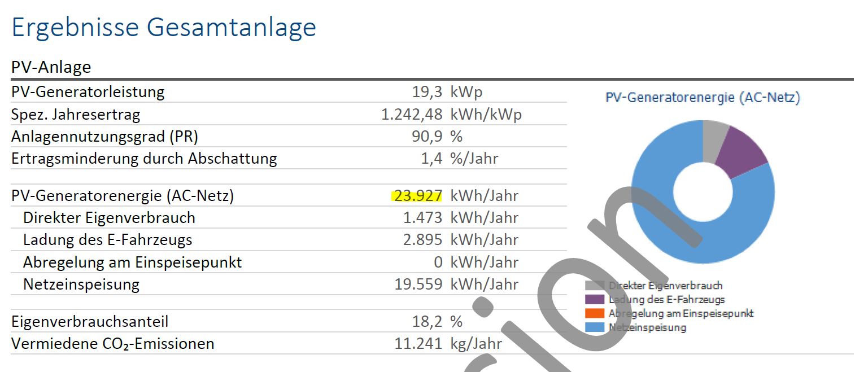Click the 'Abregelung am Einspeisepunkt' legend text
This screenshot has height=372, width=868.
(681, 313)
